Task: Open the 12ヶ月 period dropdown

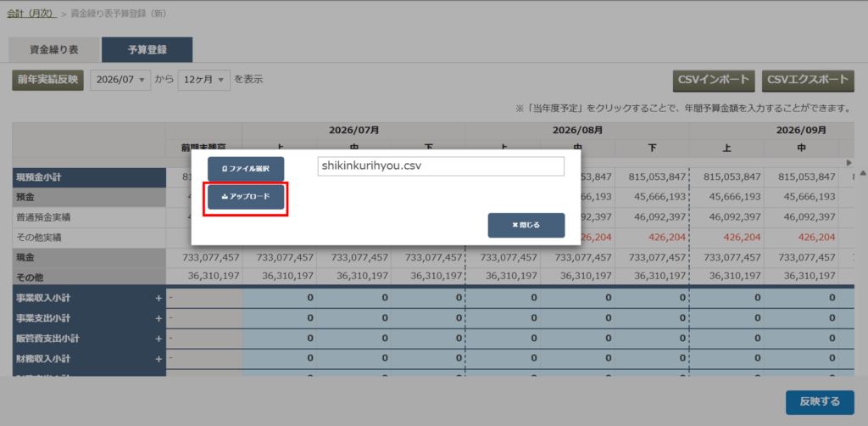Action: pos(203,80)
